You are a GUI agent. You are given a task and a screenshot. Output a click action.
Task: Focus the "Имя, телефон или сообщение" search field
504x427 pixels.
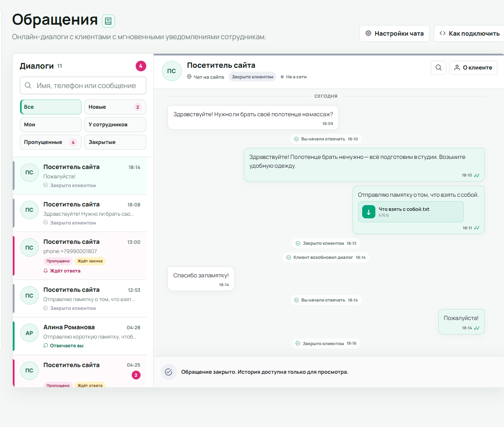(83, 85)
